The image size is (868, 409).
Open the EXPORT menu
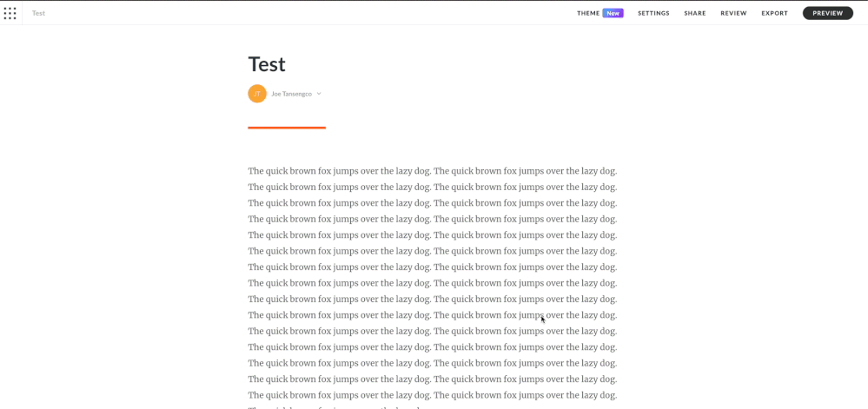pyautogui.click(x=774, y=13)
